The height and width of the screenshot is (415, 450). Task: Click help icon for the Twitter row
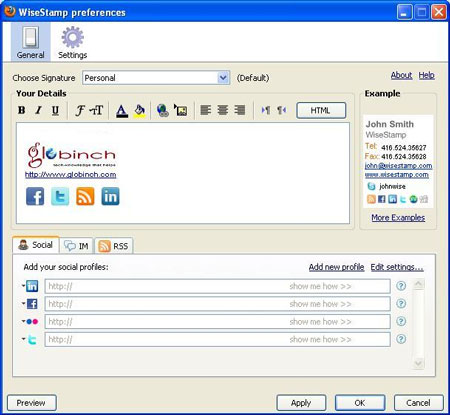(x=401, y=339)
